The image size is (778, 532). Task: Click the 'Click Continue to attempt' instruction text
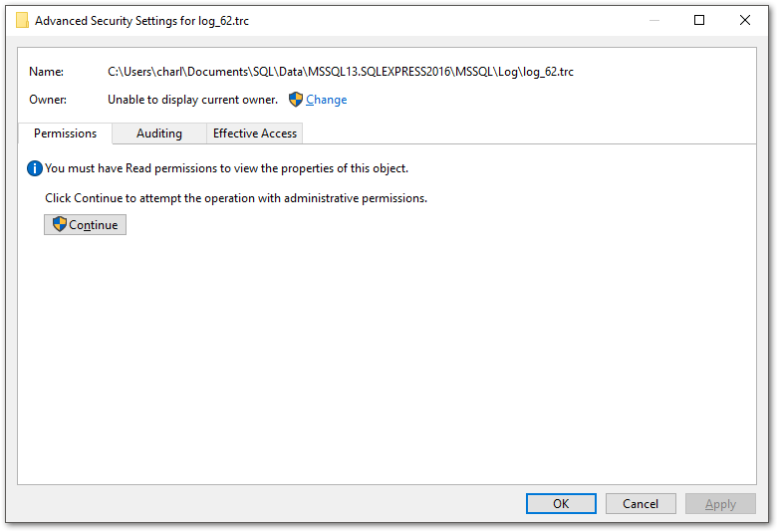click(x=236, y=198)
